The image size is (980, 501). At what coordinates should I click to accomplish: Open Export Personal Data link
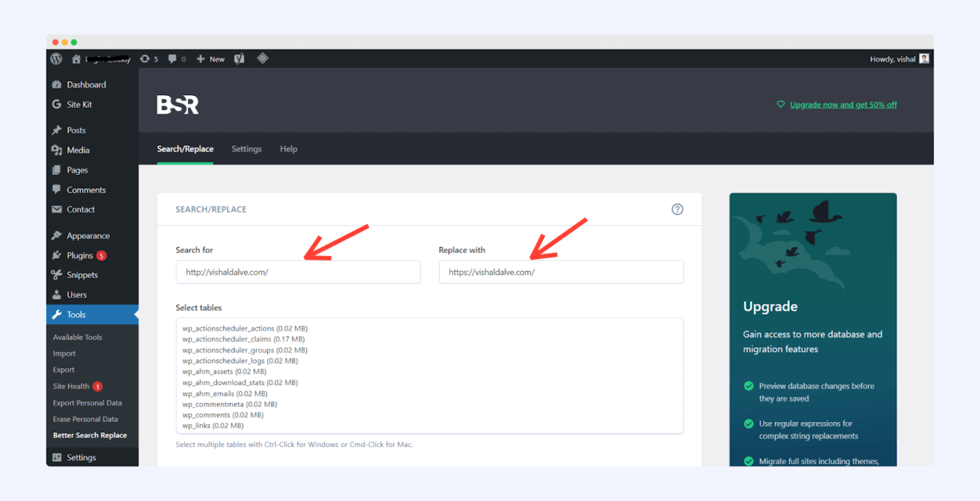87,403
